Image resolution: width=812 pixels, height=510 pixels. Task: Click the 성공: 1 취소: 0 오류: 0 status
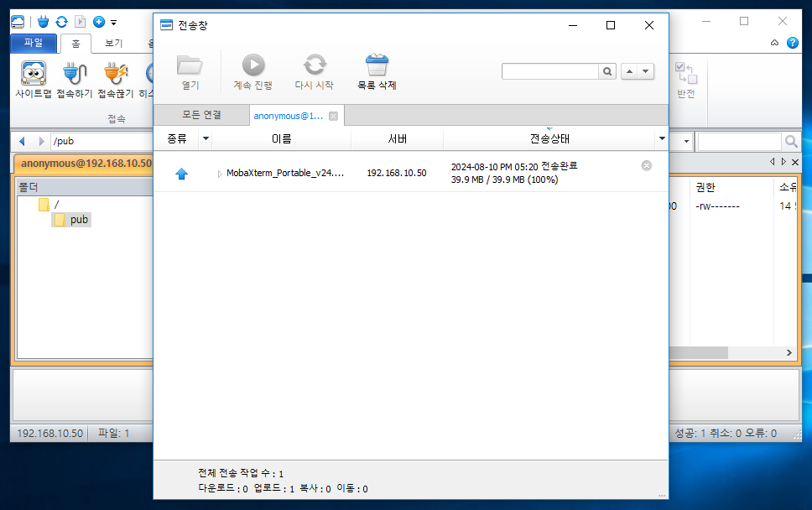pyautogui.click(x=726, y=434)
